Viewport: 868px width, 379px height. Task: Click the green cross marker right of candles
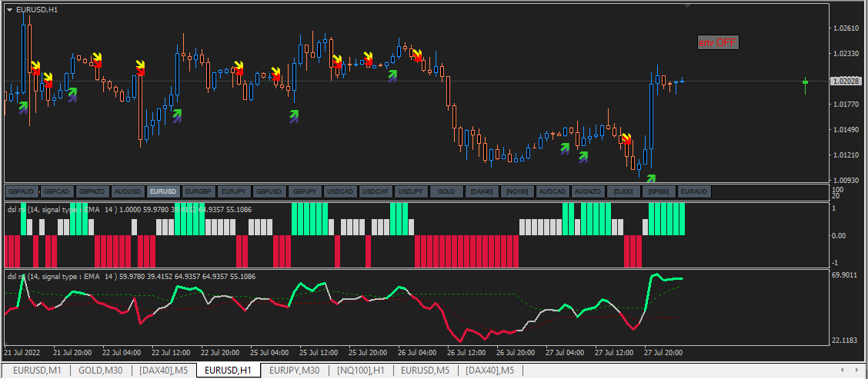pyautogui.click(x=806, y=82)
